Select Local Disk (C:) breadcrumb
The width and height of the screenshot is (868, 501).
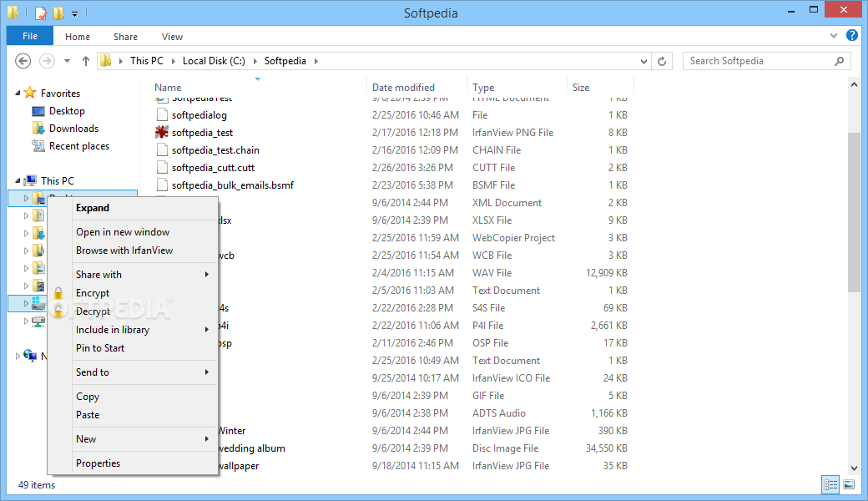tap(214, 61)
